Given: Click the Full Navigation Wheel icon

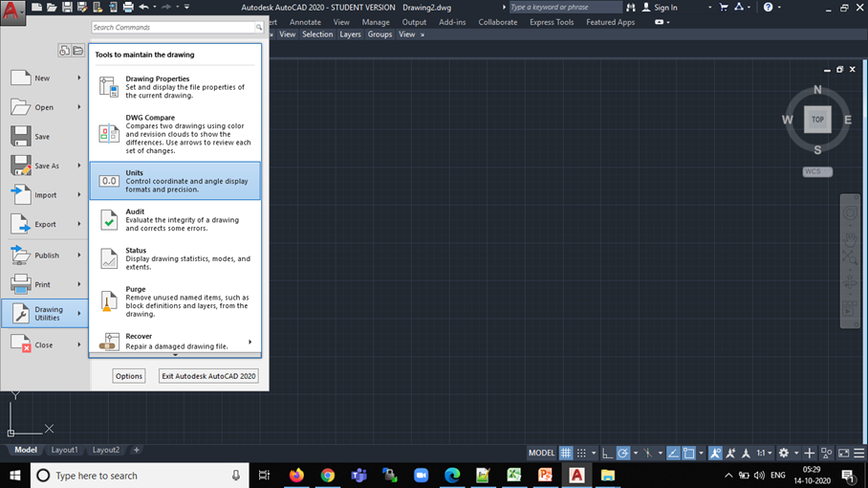Looking at the screenshot, I should (850, 212).
